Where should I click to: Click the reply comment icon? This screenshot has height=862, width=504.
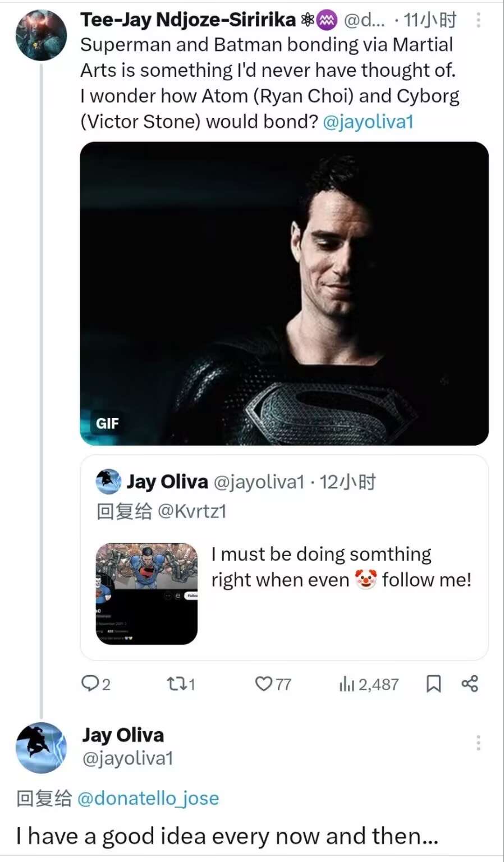(x=90, y=684)
